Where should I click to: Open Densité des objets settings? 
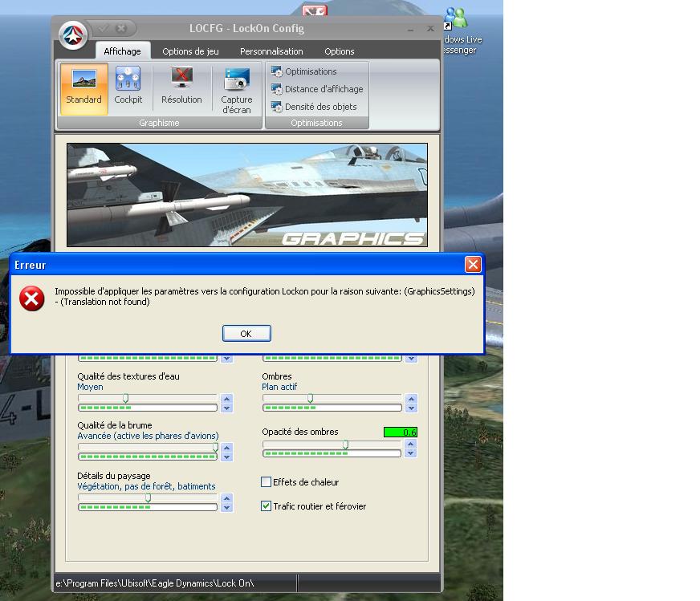click(x=314, y=107)
